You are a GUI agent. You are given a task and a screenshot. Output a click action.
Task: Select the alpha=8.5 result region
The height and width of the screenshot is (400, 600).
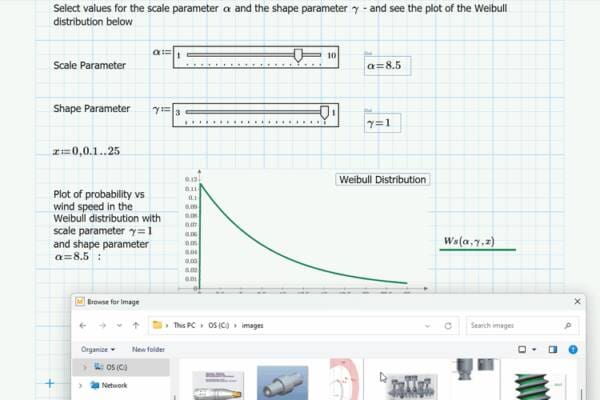[x=387, y=66]
